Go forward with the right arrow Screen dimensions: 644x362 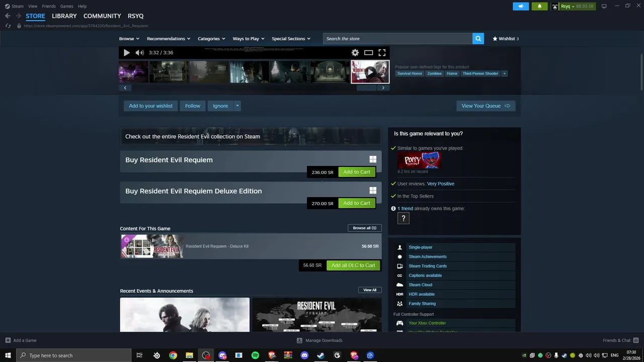18,16
